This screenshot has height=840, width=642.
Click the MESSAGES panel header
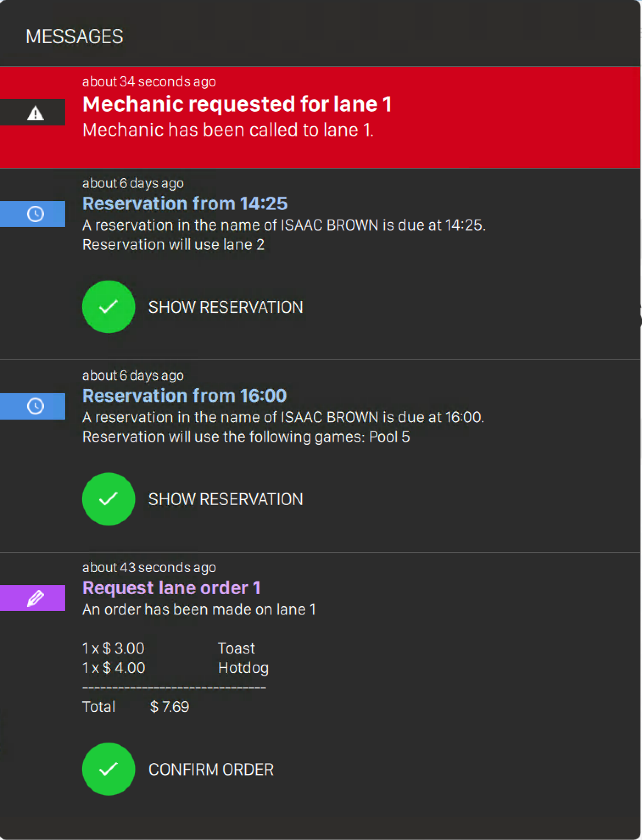75,36
